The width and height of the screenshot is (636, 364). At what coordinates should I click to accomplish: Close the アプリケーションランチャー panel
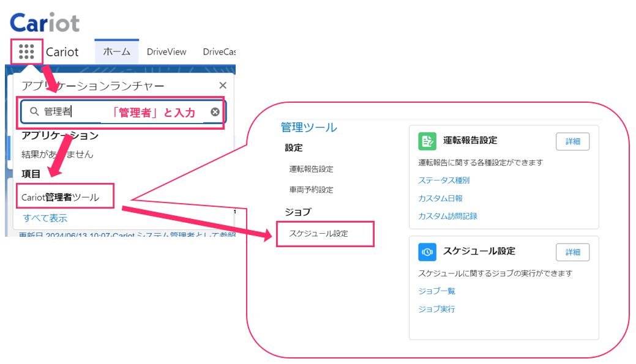click(x=223, y=86)
